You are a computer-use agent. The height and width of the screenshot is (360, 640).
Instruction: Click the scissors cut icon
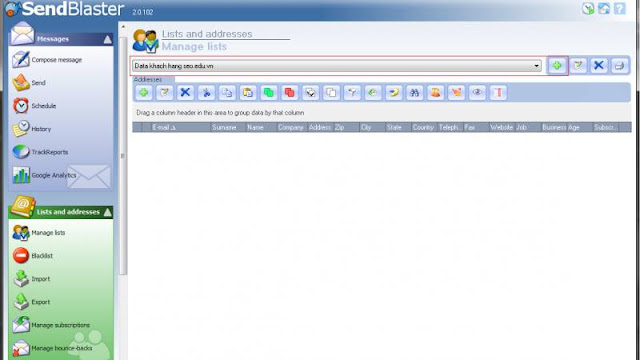click(206, 93)
